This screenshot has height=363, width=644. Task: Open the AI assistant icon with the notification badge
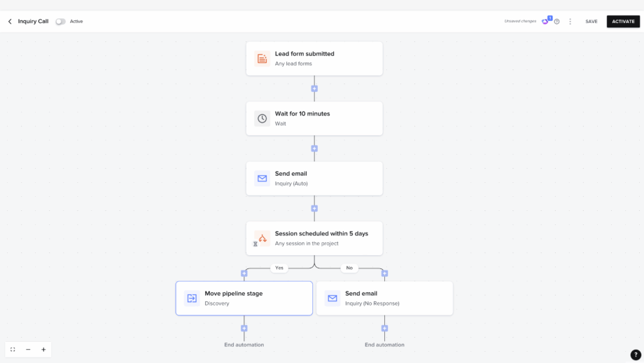(546, 21)
